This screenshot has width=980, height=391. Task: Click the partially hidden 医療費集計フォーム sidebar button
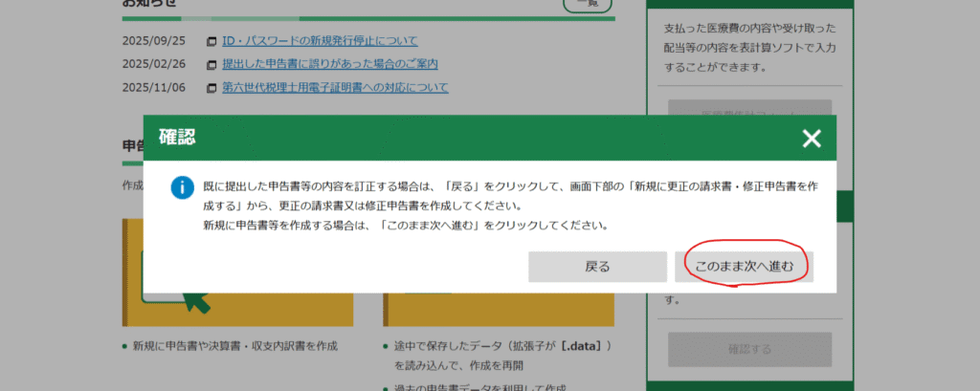[x=749, y=108]
